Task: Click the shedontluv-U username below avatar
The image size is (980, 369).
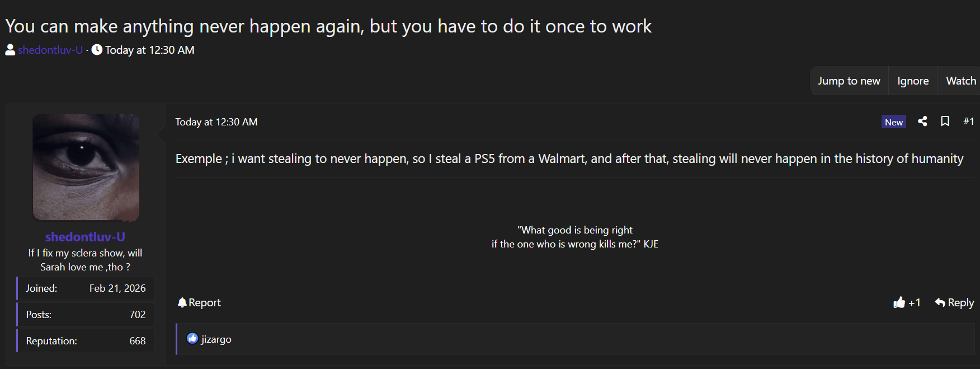Action: pyautogui.click(x=85, y=237)
